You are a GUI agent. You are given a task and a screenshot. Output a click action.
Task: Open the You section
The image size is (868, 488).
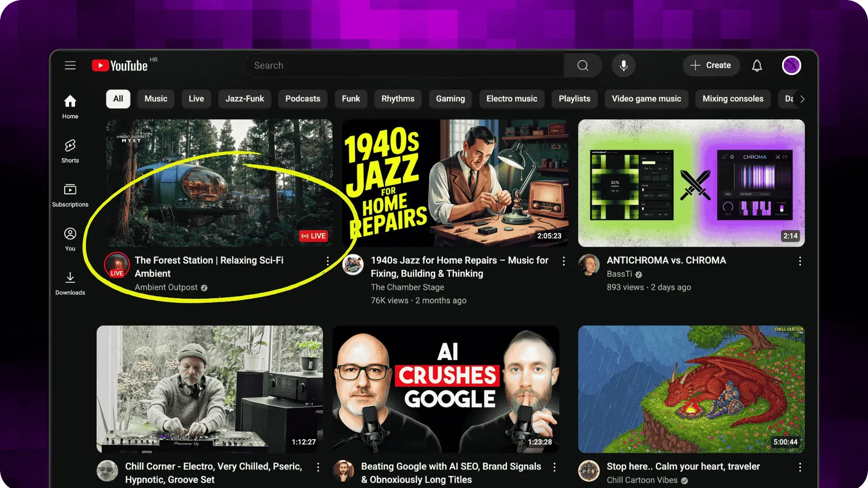[70, 239]
